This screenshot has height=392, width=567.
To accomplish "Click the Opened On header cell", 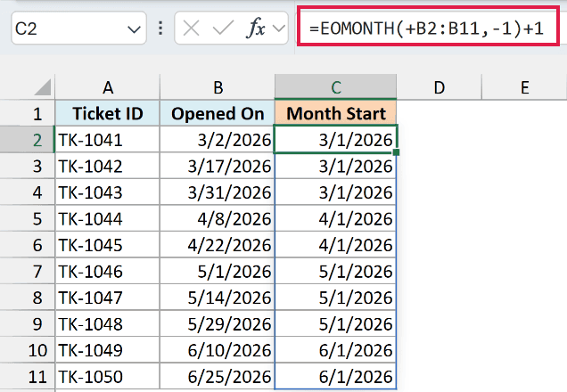I will [218, 113].
